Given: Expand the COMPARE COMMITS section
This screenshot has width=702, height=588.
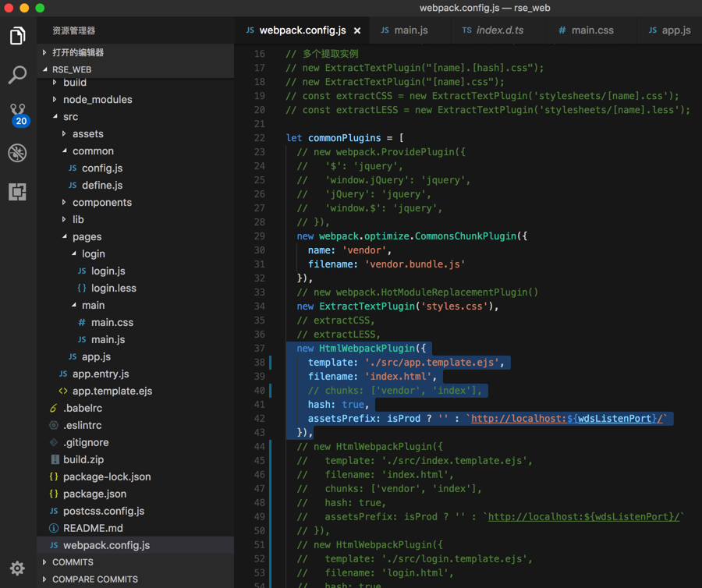Looking at the screenshot, I should (94, 579).
